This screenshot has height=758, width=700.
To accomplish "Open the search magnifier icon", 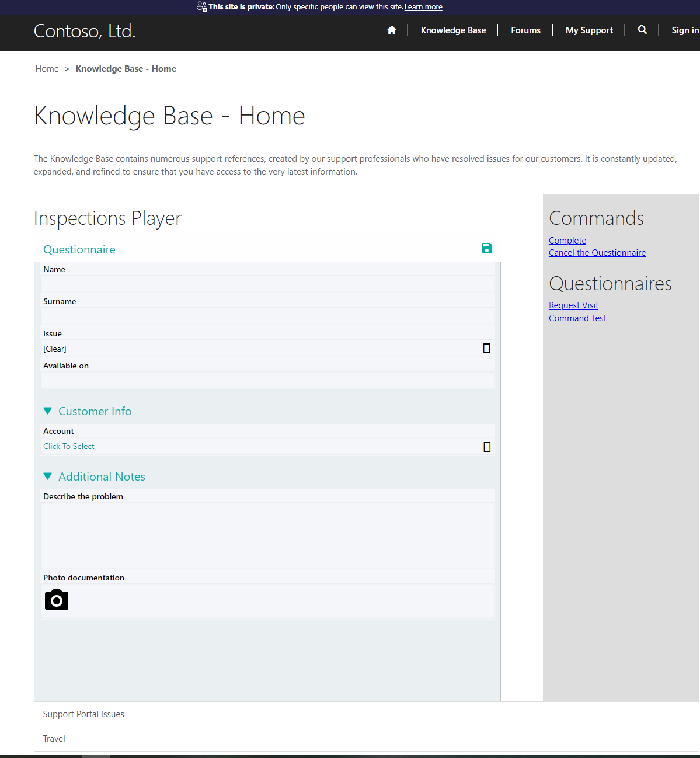I will [642, 30].
